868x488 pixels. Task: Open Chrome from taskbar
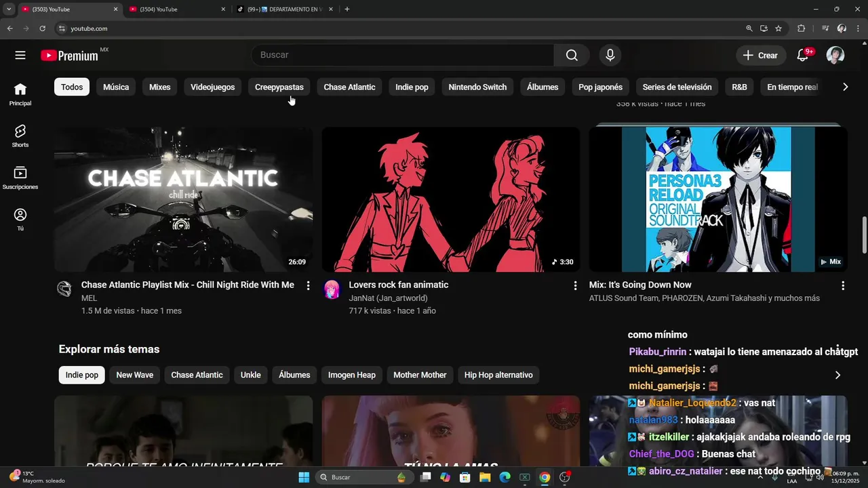[x=545, y=477]
